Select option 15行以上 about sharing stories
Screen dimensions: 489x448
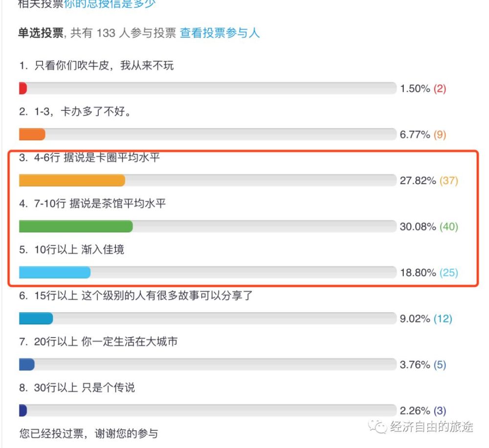[x=135, y=296]
